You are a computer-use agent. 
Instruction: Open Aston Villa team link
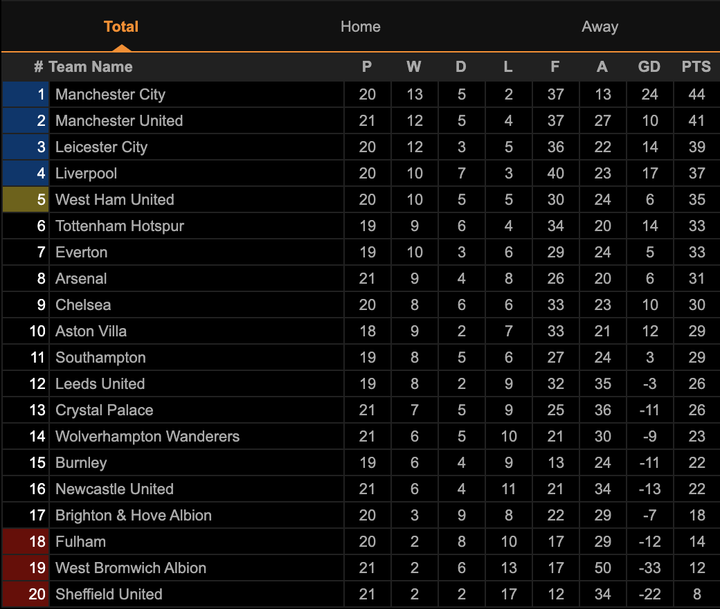(x=91, y=331)
